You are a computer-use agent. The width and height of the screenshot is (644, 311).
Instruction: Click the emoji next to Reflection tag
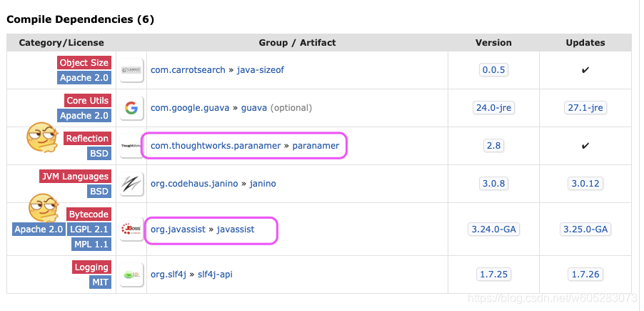click(x=42, y=137)
